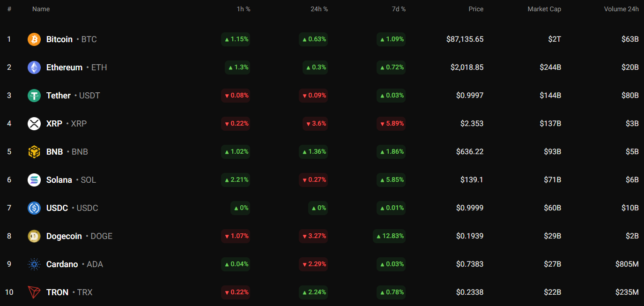Click the Solana logo icon
The height and width of the screenshot is (306, 644).
click(34, 180)
